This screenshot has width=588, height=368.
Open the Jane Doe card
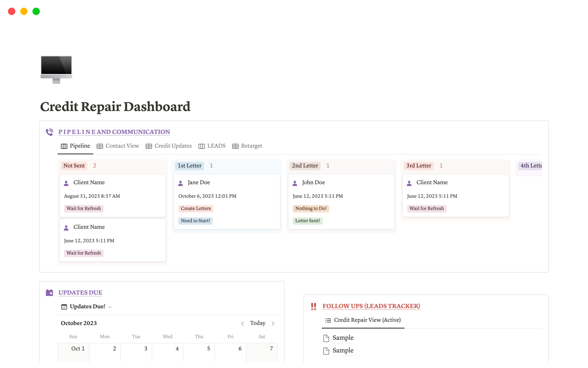click(x=227, y=202)
